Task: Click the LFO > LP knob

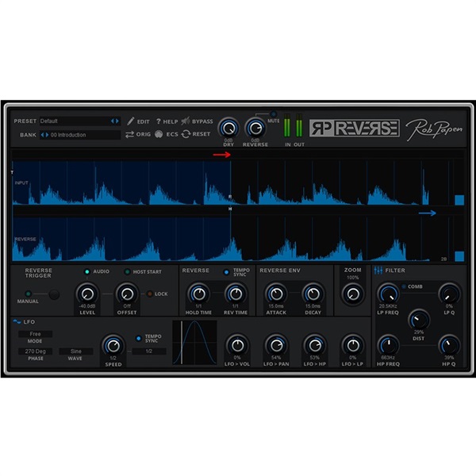Action: point(353,345)
